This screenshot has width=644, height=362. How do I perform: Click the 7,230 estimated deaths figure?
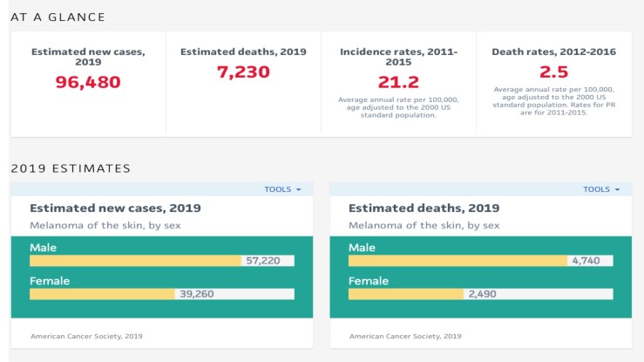point(243,72)
